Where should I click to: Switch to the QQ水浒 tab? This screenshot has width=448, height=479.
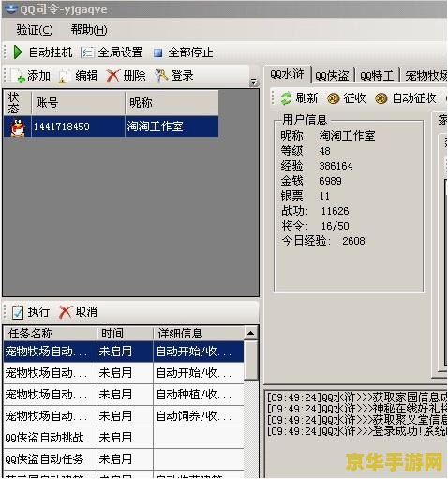point(287,74)
